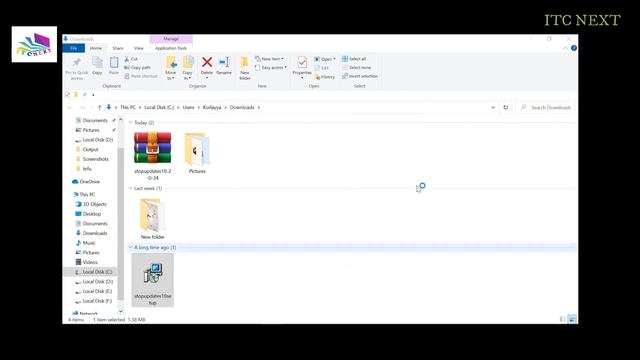Click the Rename ribbon icon

(x=224, y=66)
